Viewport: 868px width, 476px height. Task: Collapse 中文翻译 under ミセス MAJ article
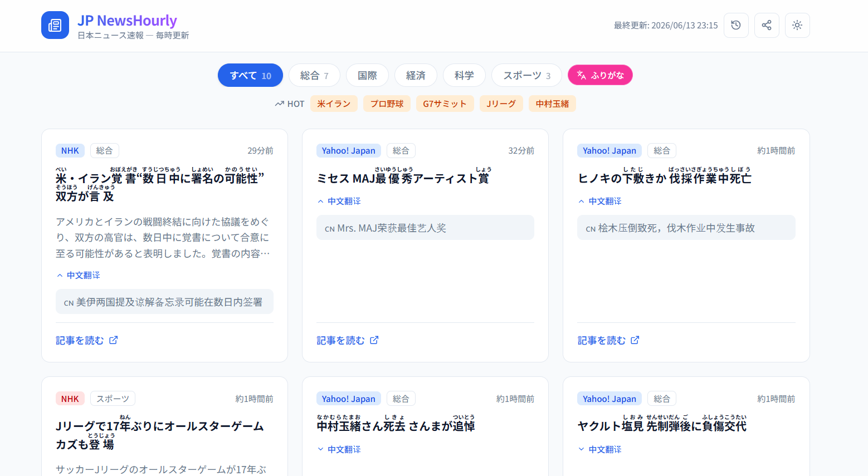click(339, 201)
